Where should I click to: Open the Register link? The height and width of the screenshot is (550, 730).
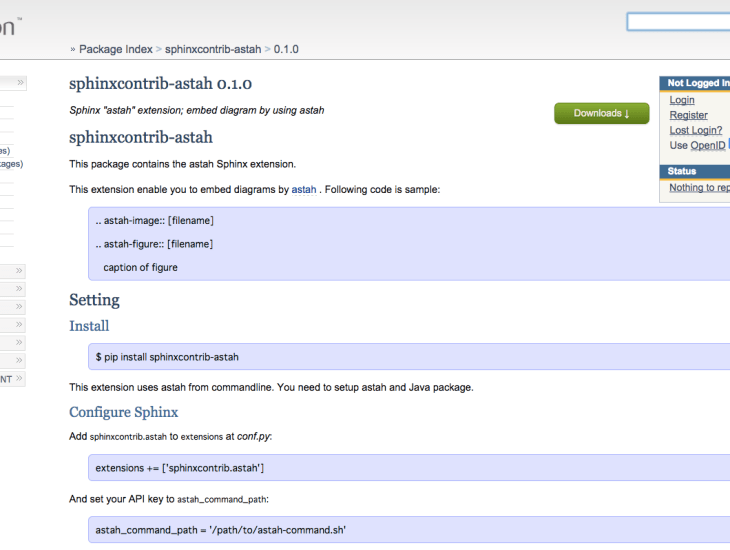click(688, 115)
